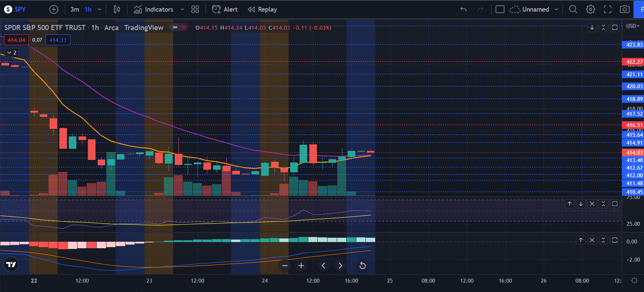
Task: Select the 1h timeframe
Action: tap(88, 9)
